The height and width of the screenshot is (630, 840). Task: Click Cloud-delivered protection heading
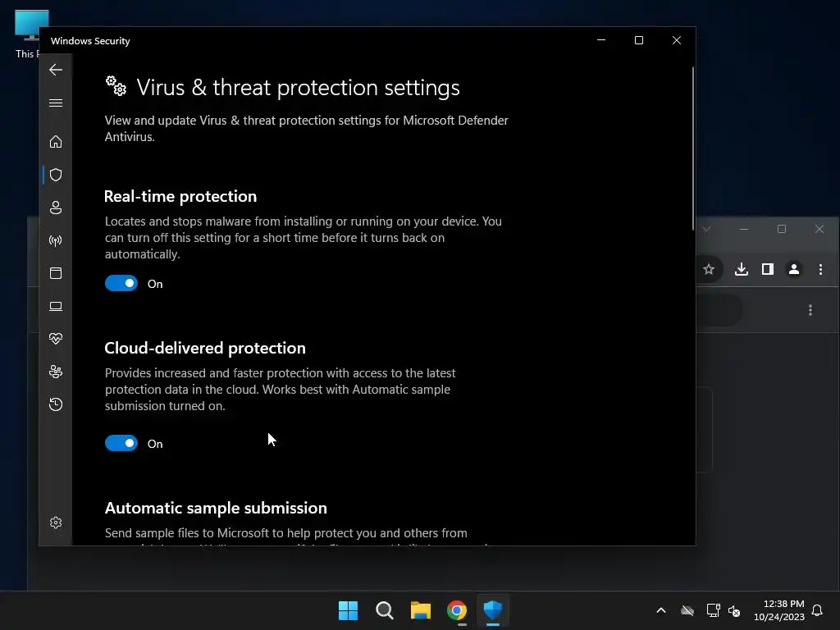(x=205, y=348)
